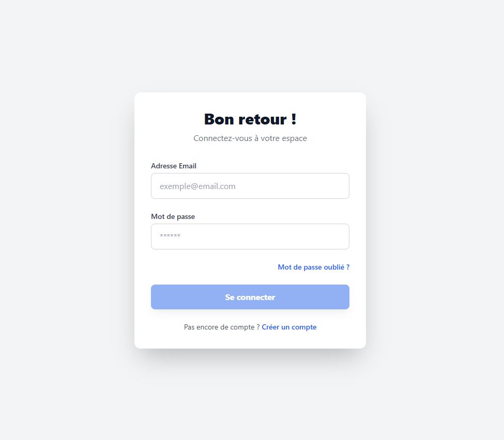Submit the login form with Se connecter
Image resolution: width=504 pixels, height=440 pixels.
pos(250,297)
